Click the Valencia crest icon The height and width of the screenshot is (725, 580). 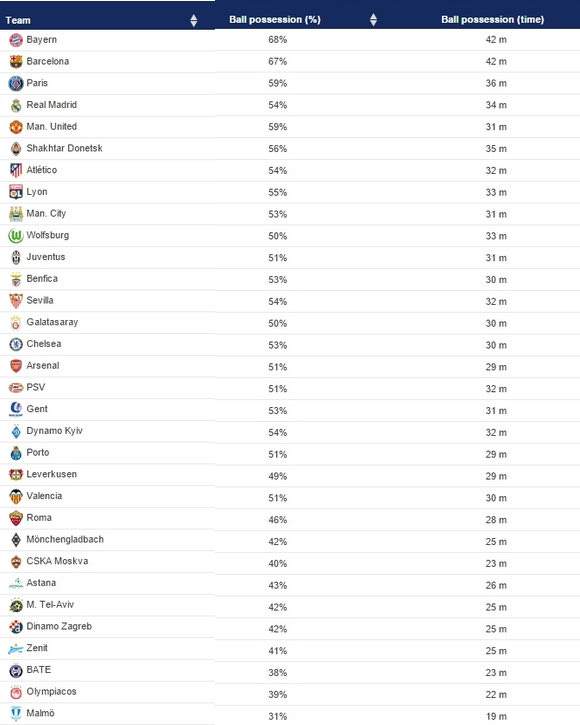(16, 497)
